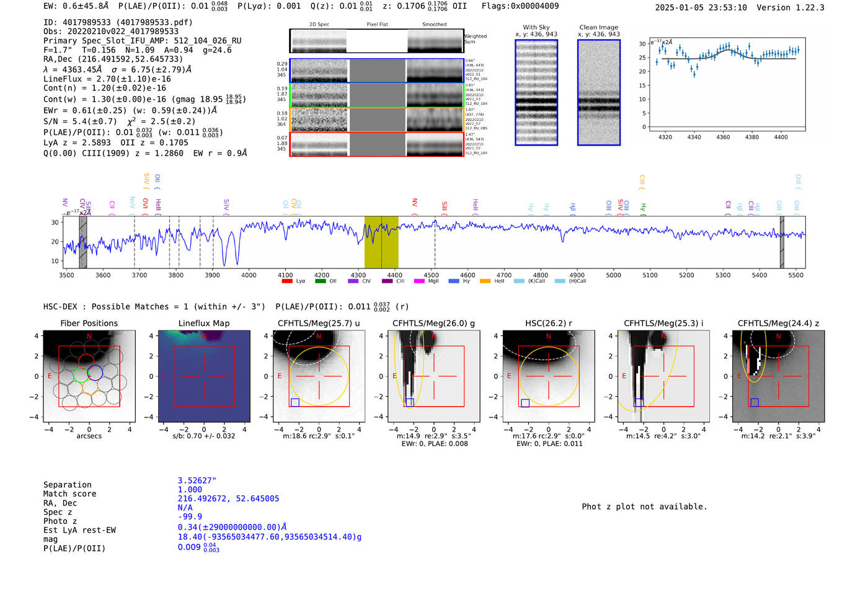Select the red-bordered fiber 2D spectrum

[376, 144]
